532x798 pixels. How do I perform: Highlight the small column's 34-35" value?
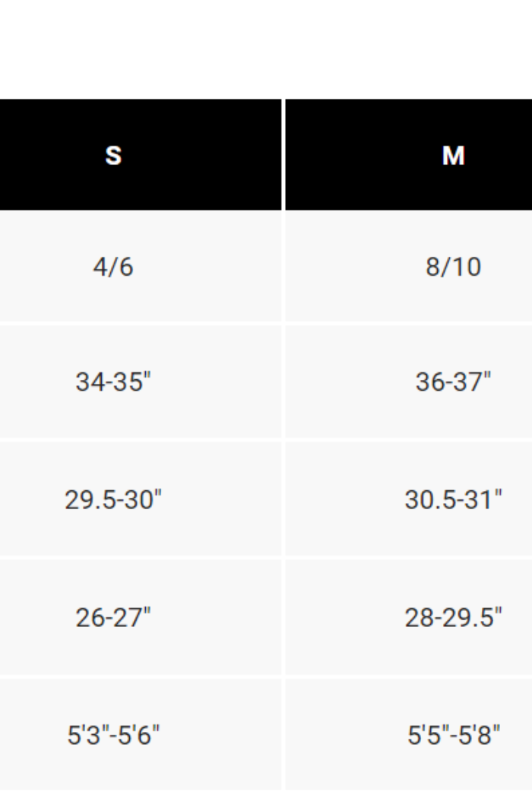point(113,382)
